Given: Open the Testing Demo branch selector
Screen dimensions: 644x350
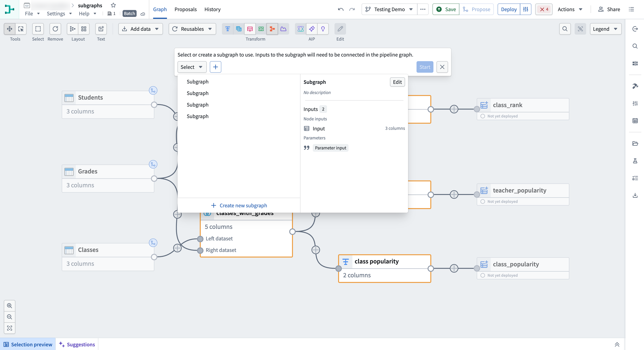Looking at the screenshot, I should [x=389, y=9].
